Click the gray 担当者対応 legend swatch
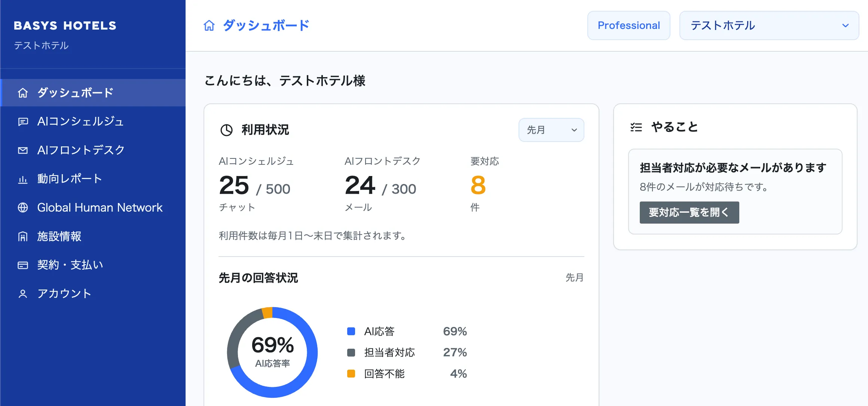The height and width of the screenshot is (406, 868). [x=351, y=352]
